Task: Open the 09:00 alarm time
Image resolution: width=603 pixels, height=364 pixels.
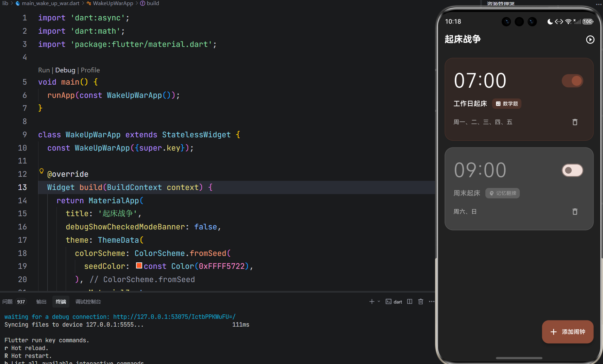Action: point(480,170)
